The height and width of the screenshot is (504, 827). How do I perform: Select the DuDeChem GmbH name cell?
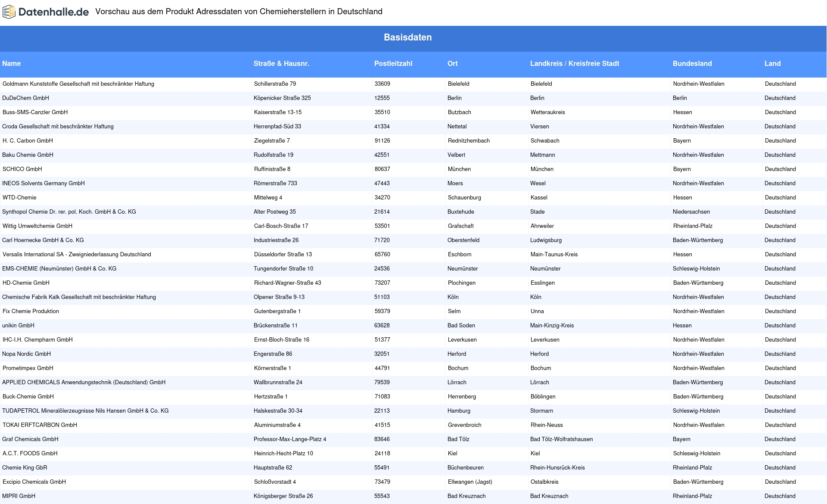tap(25, 98)
